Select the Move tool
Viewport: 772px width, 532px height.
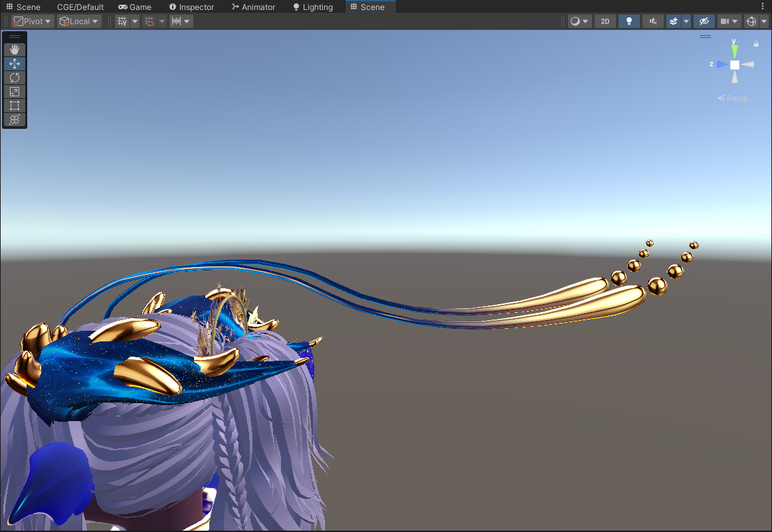point(14,64)
